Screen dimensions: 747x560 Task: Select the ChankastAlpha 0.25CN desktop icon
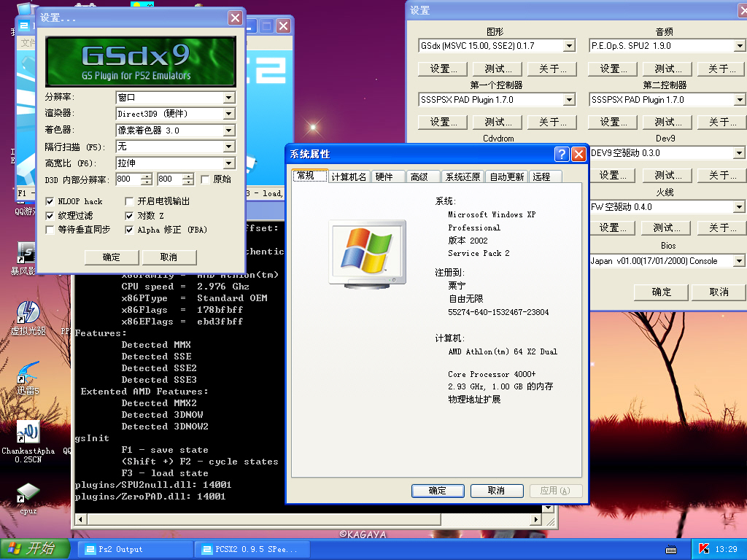coord(28,441)
